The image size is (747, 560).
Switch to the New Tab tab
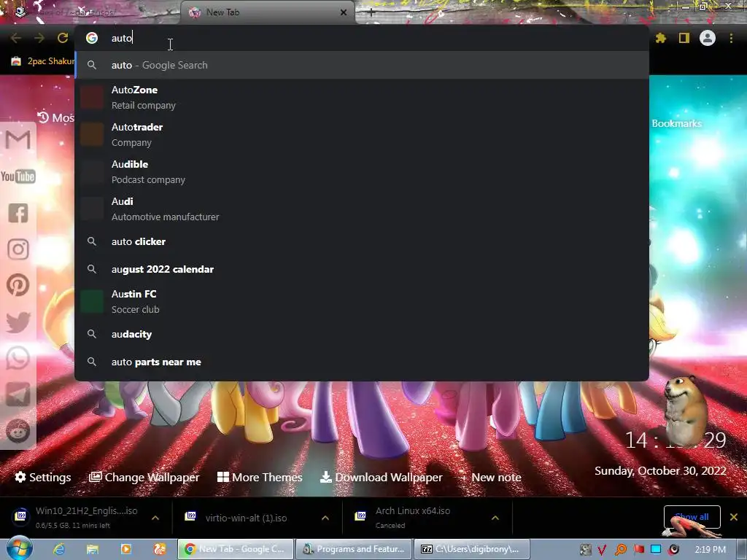(x=268, y=12)
